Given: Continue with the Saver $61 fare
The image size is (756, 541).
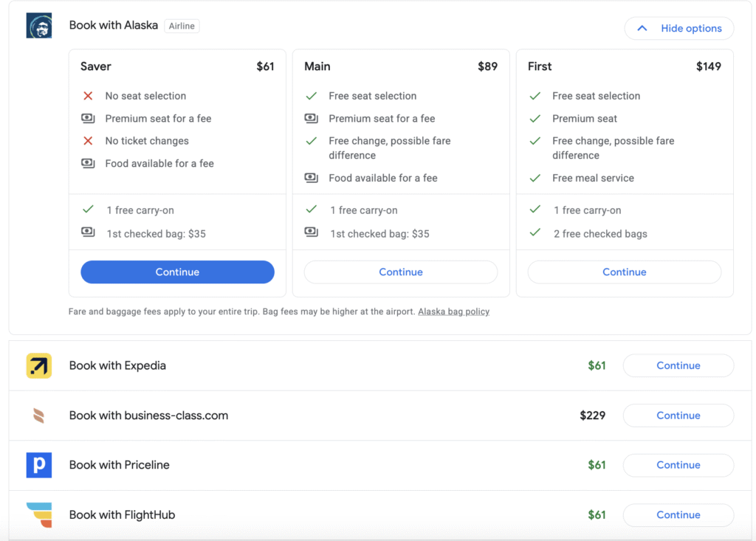Looking at the screenshot, I should [177, 272].
